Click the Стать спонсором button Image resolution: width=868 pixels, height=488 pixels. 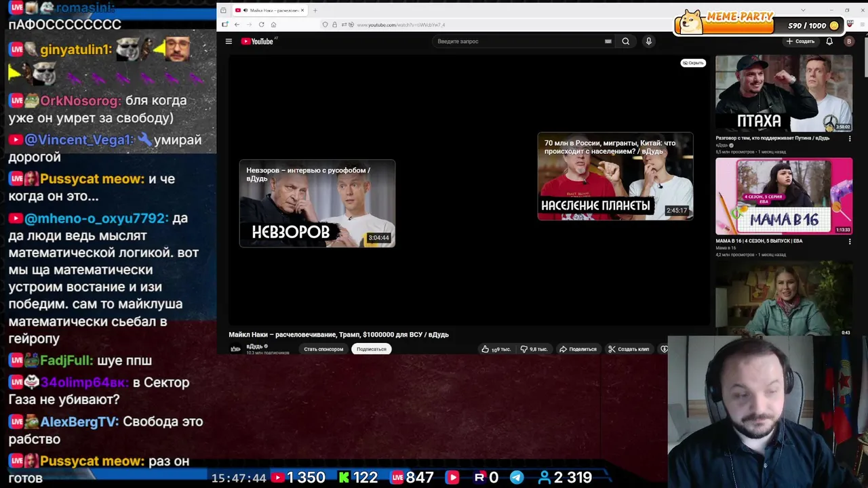[323, 349]
